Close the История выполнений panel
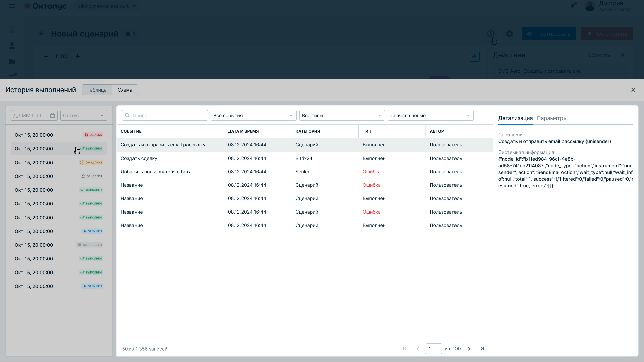The height and width of the screenshot is (362, 644). (x=633, y=90)
